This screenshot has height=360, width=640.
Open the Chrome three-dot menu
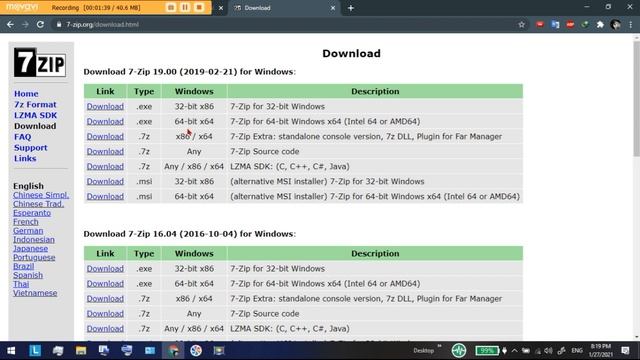[x=631, y=24]
